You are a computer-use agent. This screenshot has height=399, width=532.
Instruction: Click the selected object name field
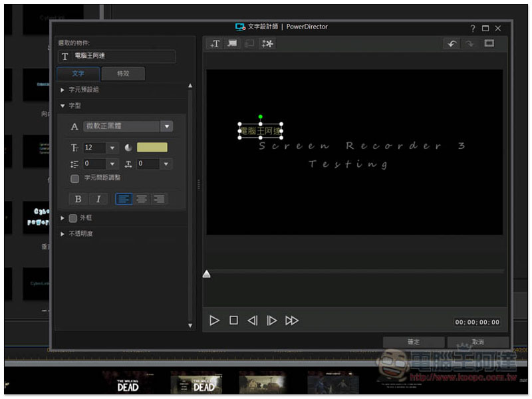click(117, 57)
